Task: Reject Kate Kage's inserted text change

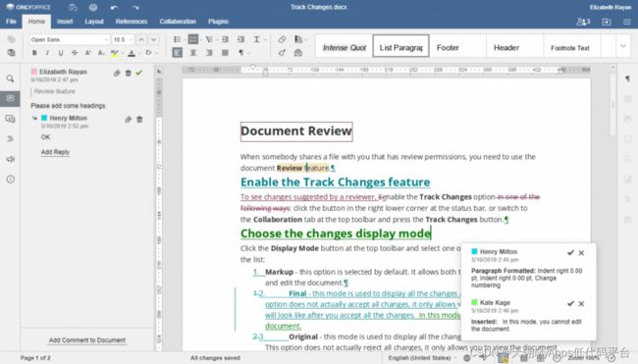Action: [581, 303]
